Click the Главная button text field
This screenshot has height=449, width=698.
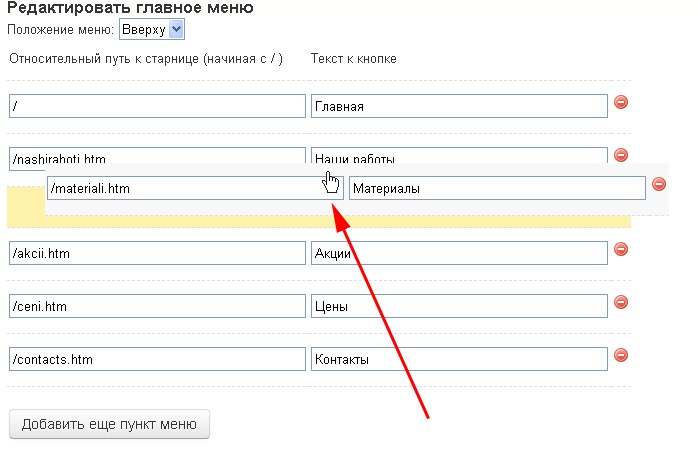[x=459, y=106]
